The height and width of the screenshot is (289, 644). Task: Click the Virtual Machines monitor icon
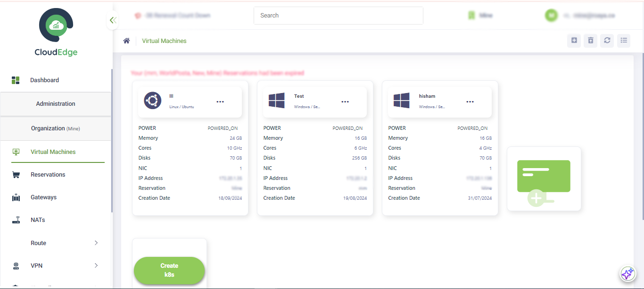coord(16,152)
